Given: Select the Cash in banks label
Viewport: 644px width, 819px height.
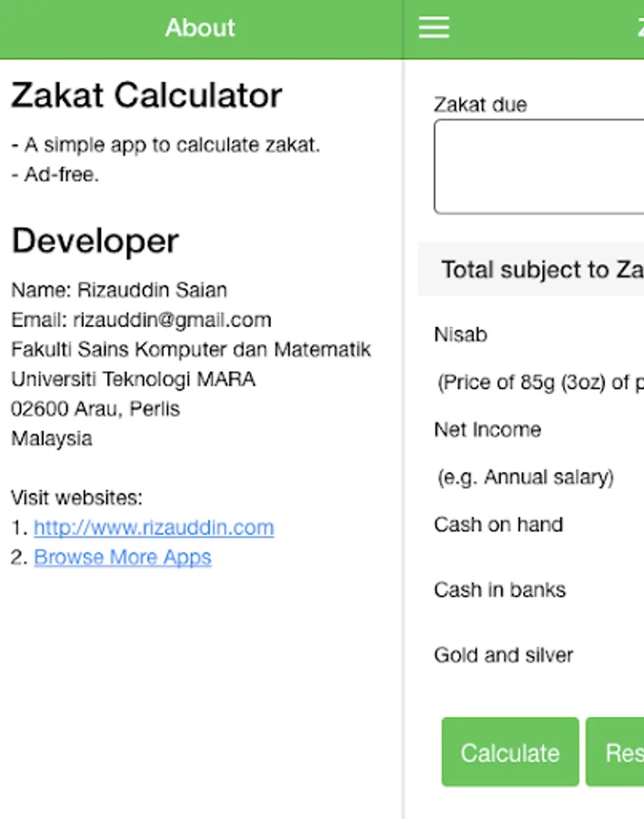Looking at the screenshot, I should coord(499,590).
